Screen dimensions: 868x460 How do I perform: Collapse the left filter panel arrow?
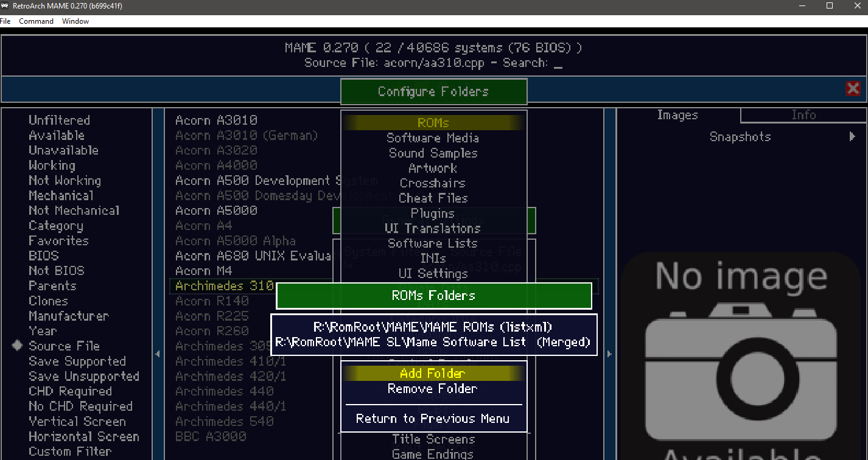(158, 354)
